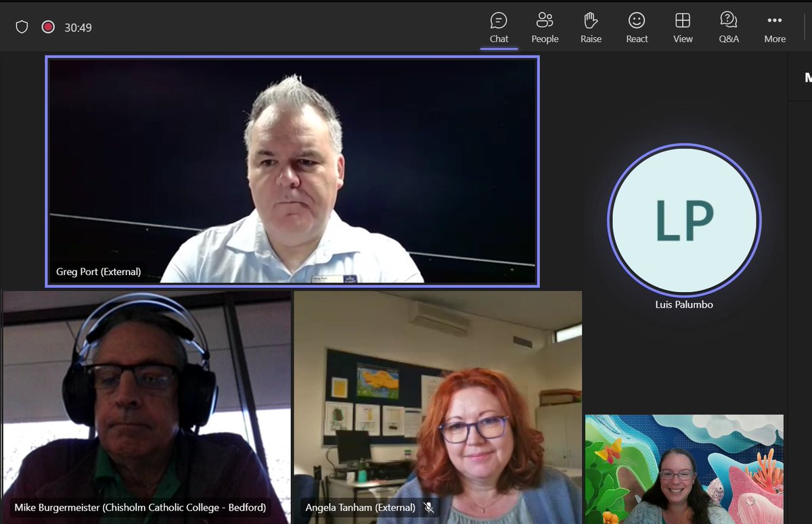Show the People participants list

click(545, 28)
